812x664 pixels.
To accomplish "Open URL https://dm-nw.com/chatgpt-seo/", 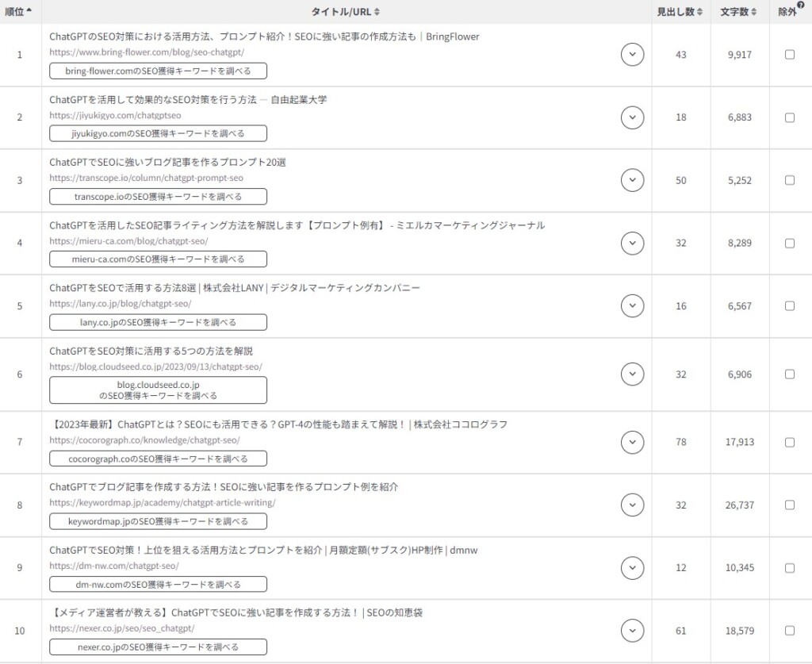I will (114, 566).
